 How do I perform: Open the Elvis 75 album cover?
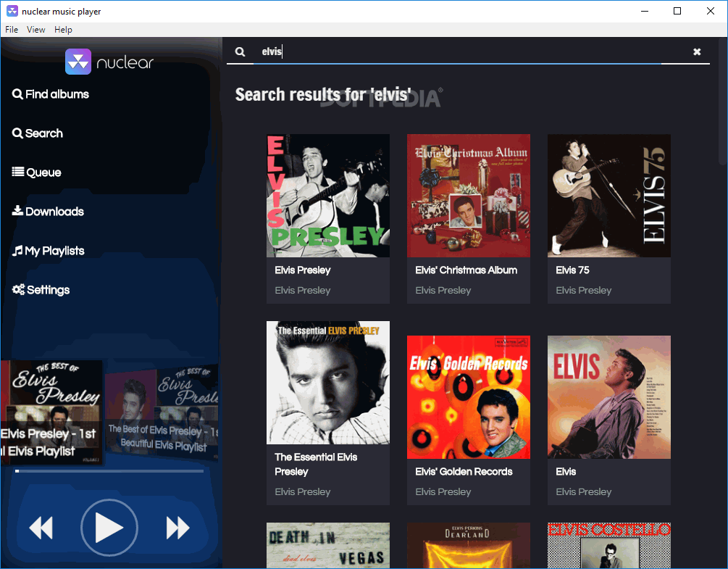[609, 196]
